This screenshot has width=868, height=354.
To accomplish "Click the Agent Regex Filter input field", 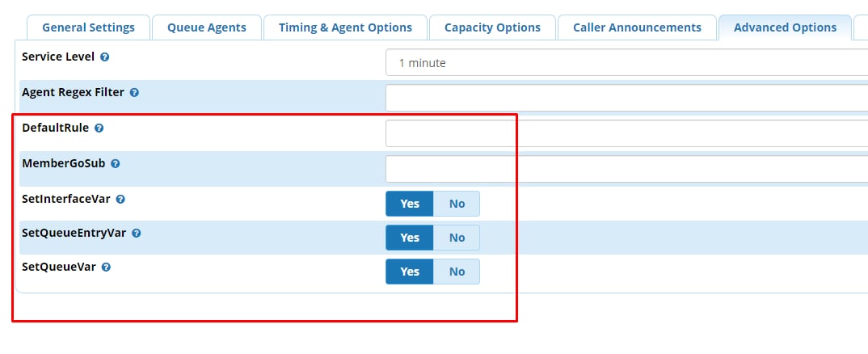I will point(626,98).
